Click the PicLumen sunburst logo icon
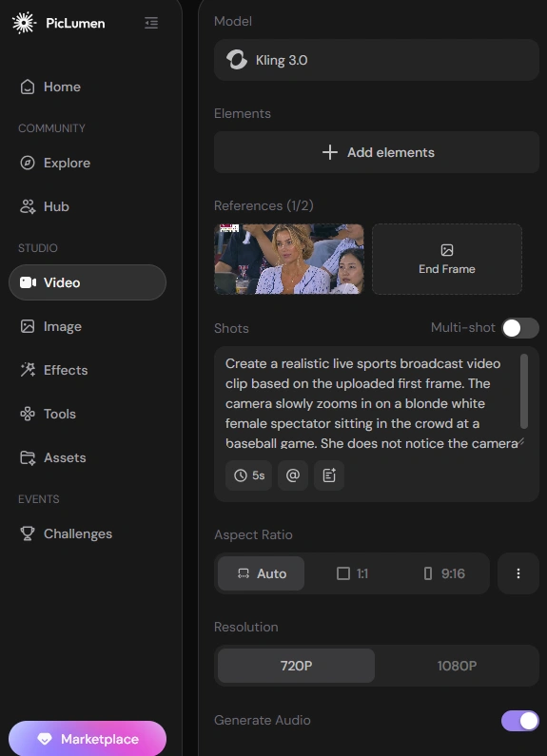547x756 pixels. tap(24, 23)
